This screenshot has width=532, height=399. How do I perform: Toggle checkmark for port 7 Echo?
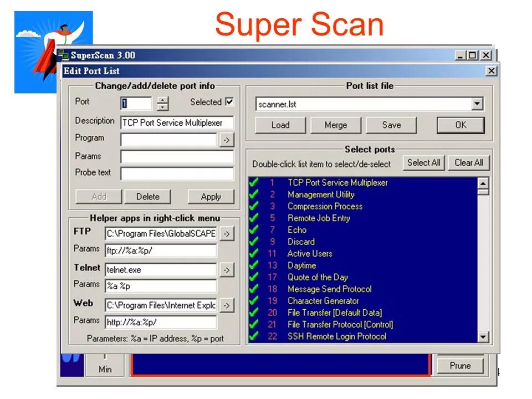pos(254,230)
